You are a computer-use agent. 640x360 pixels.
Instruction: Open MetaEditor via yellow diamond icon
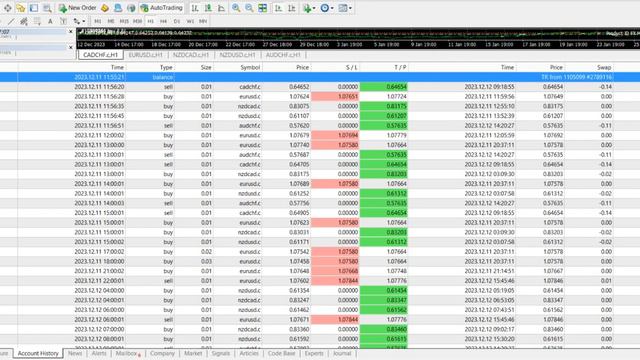point(104,8)
